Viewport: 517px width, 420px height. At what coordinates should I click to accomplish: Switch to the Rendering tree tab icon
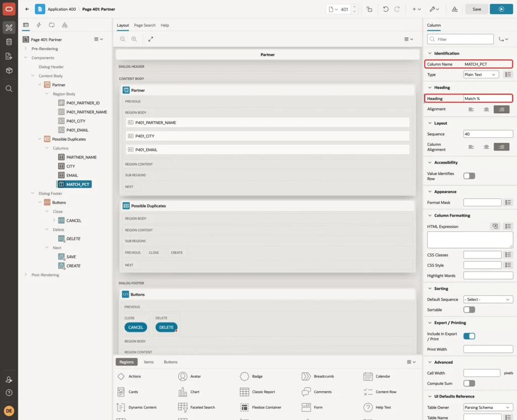tap(26, 25)
